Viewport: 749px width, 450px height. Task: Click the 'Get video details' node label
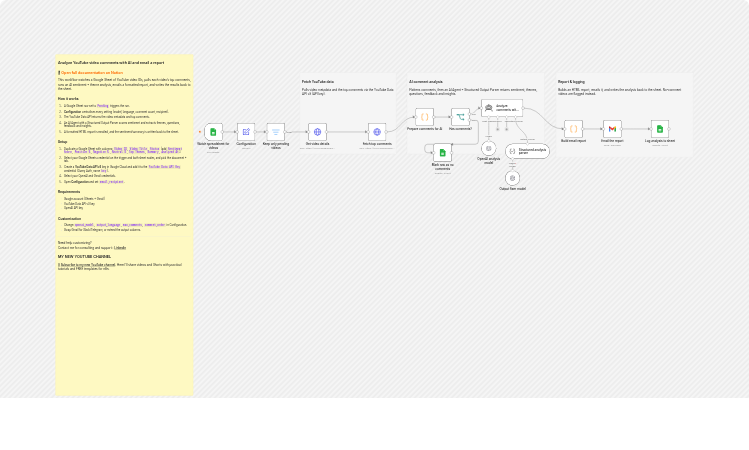coord(317,144)
